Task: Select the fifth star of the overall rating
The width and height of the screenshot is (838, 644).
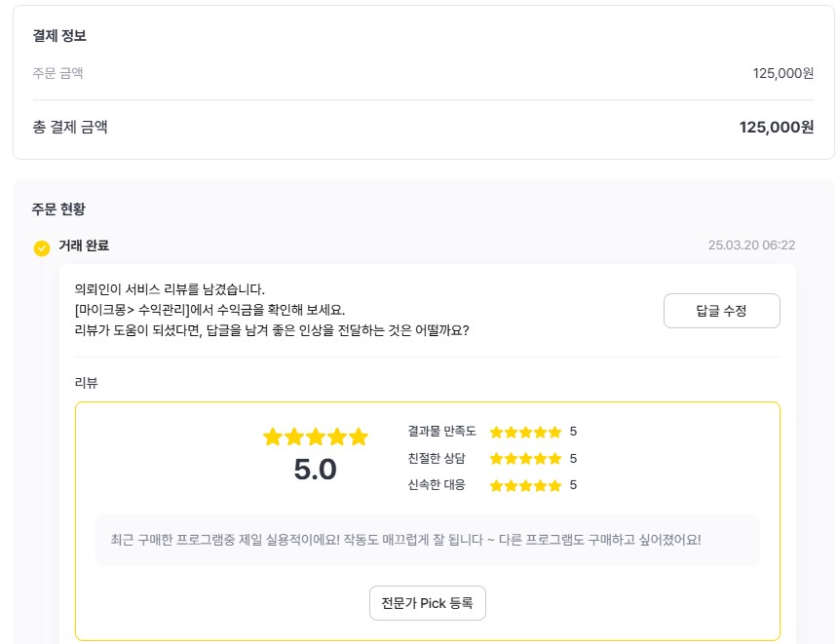Action: [357, 436]
